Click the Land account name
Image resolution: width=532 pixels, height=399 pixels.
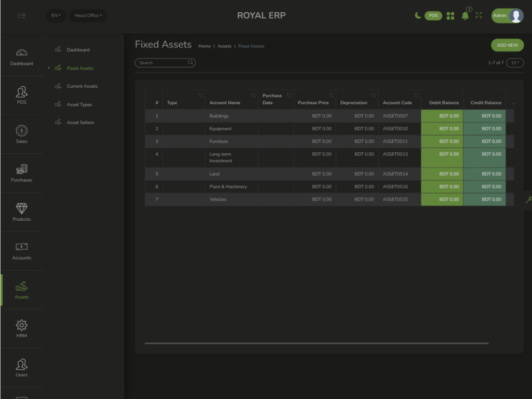coord(214,174)
